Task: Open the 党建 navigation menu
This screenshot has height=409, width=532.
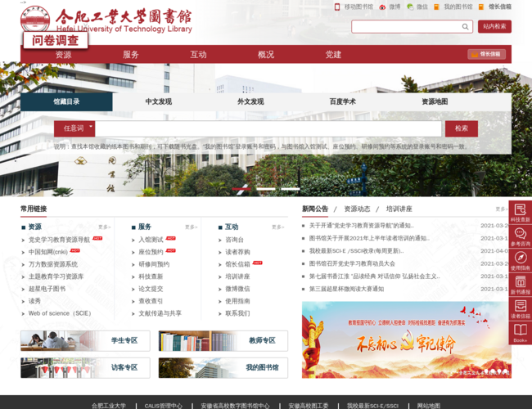Action: pyautogui.click(x=333, y=54)
